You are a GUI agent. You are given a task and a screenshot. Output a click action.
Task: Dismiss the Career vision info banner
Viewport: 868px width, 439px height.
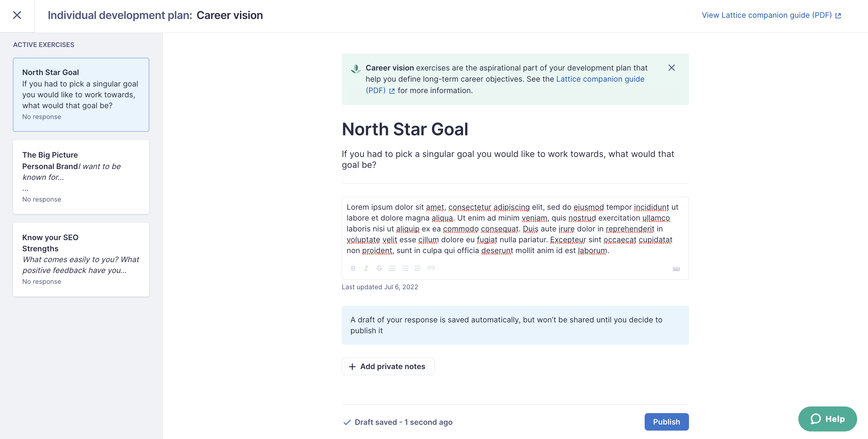click(671, 68)
